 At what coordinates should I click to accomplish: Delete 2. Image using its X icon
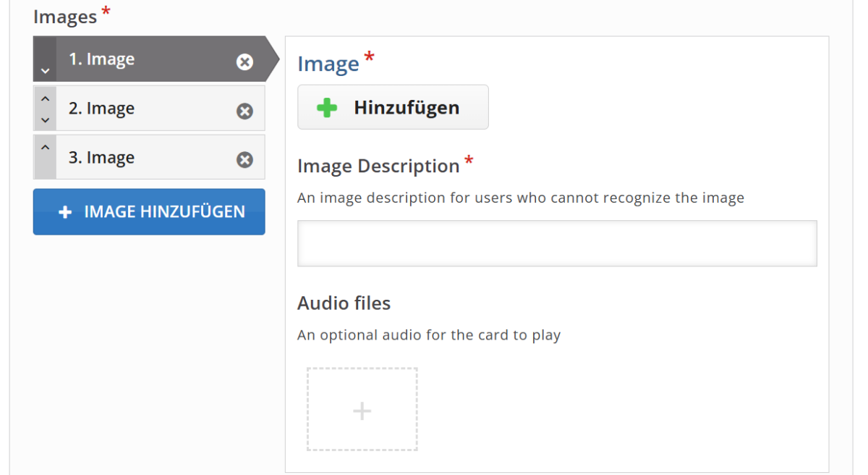(x=245, y=111)
